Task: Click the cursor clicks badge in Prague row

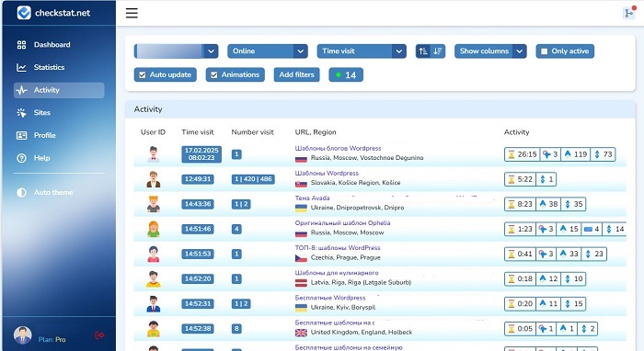Action: 546,255
